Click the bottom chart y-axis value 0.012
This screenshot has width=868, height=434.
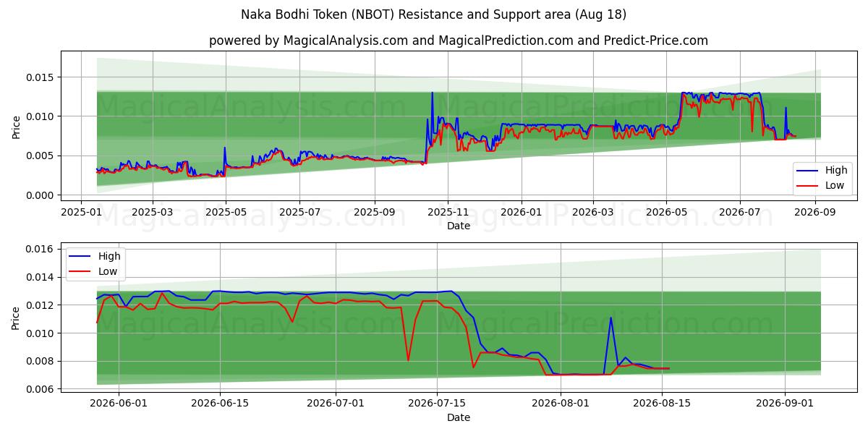point(41,305)
